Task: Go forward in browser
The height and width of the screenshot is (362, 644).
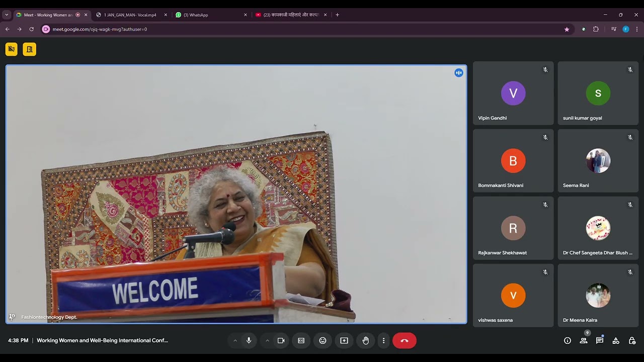Action: (x=20, y=29)
